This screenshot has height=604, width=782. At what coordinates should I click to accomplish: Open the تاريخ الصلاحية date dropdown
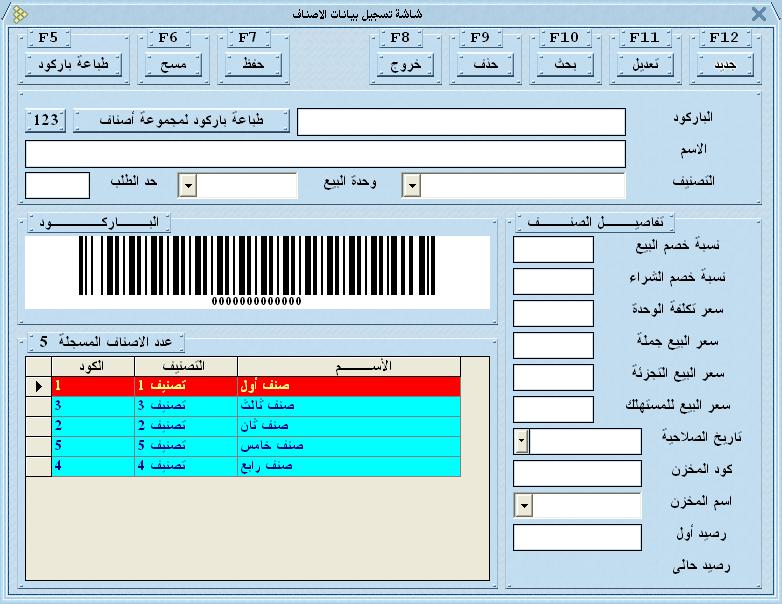pyautogui.click(x=521, y=440)
